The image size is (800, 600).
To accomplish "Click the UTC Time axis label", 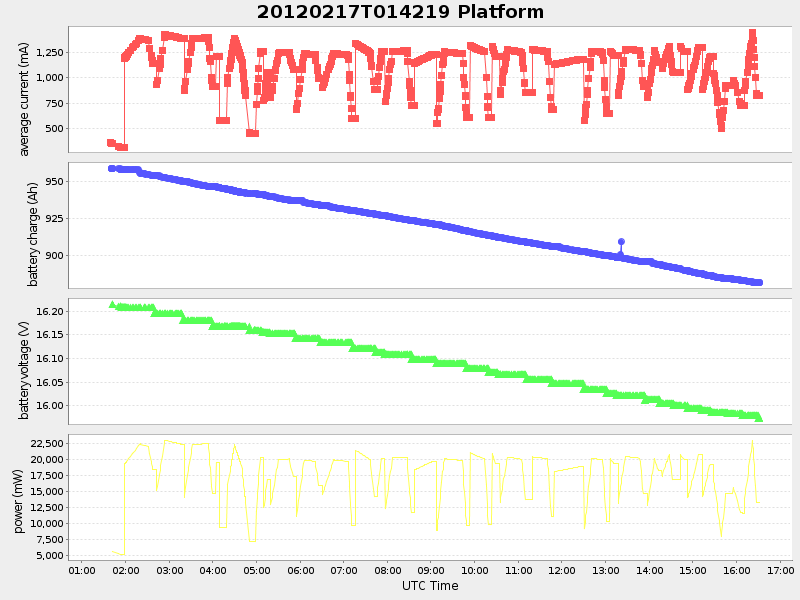I will (x=430, y=585).
